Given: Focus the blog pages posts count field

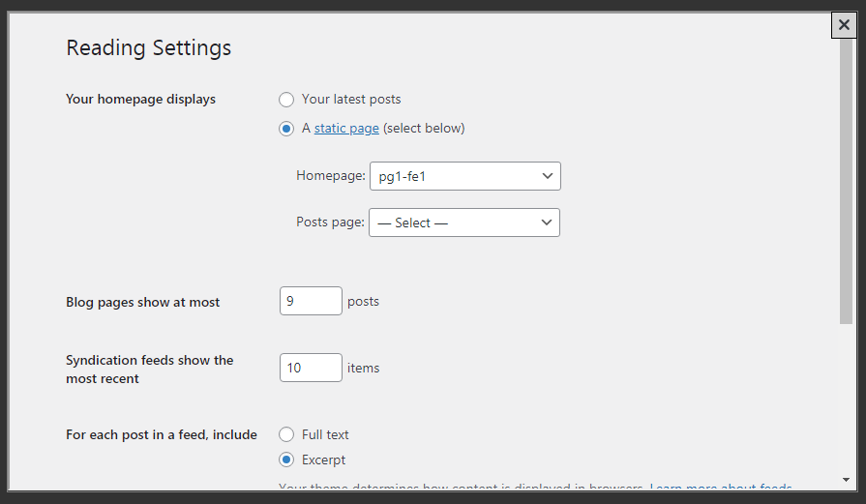Looking at the screenshot, I should [311, 301].
